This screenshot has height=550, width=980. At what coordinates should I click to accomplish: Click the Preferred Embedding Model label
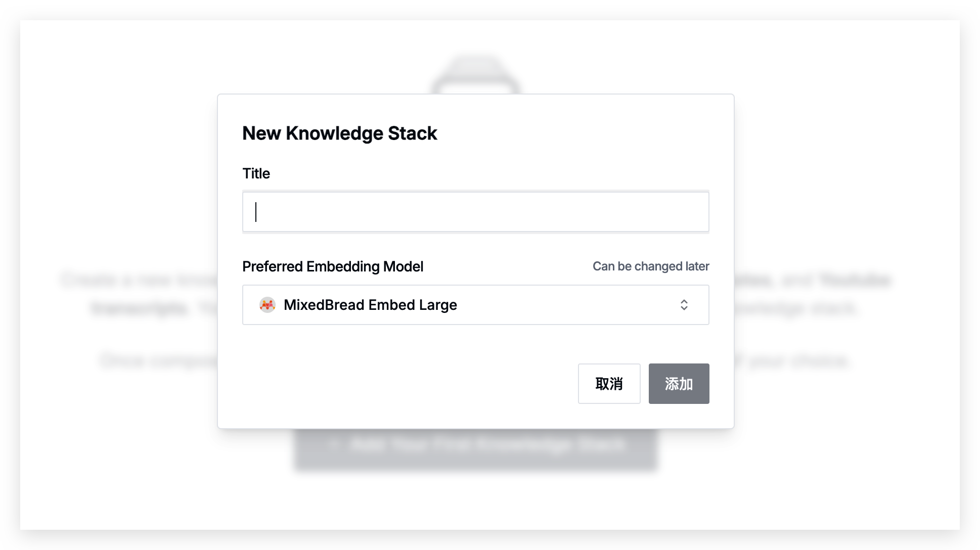333,266
